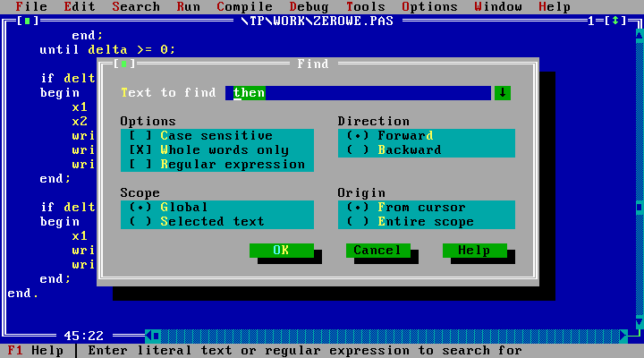This screenshot has height=358, width=644.
Task: Enable Regular expression checkbox
Action: point(140,165)
